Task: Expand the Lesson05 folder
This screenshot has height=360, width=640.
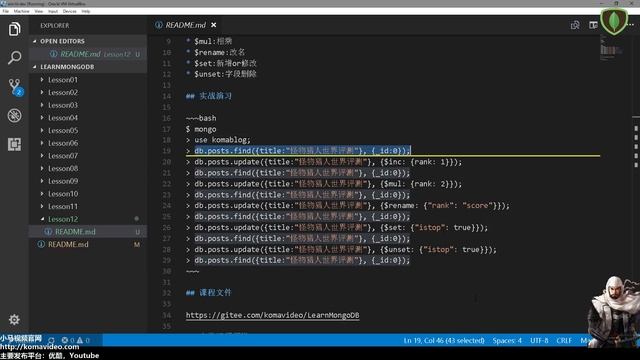Action: click(62, 131)
